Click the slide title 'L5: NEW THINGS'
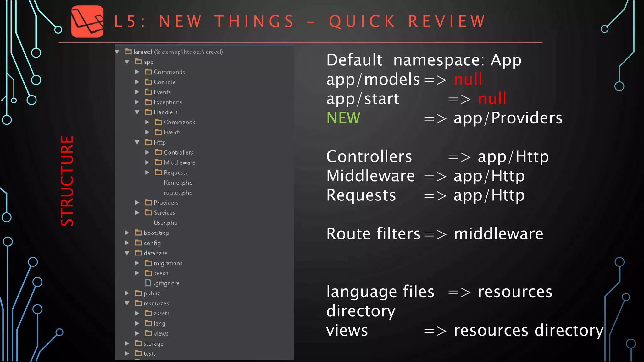 [204, 21]
